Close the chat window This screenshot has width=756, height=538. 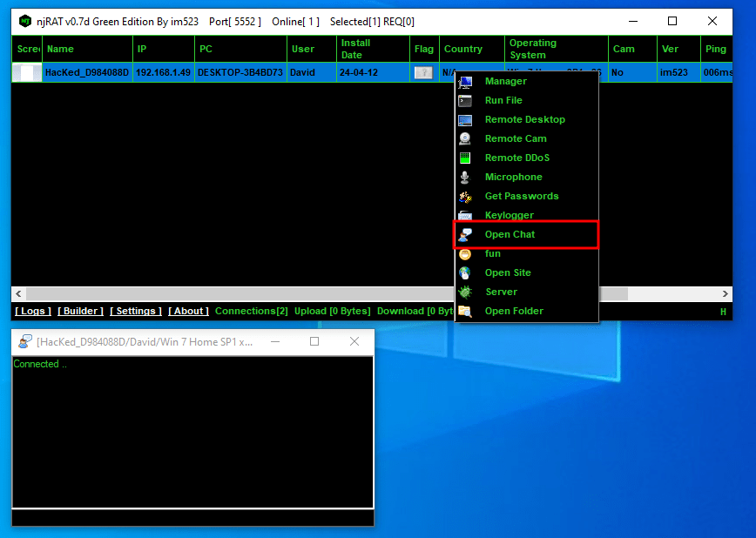click(x=354, y=342)
